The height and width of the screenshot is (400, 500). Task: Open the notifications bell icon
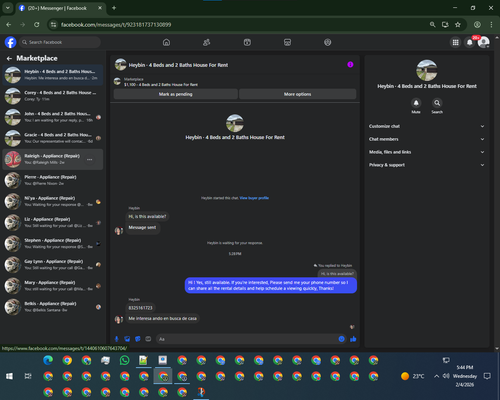tap(470, 42)
